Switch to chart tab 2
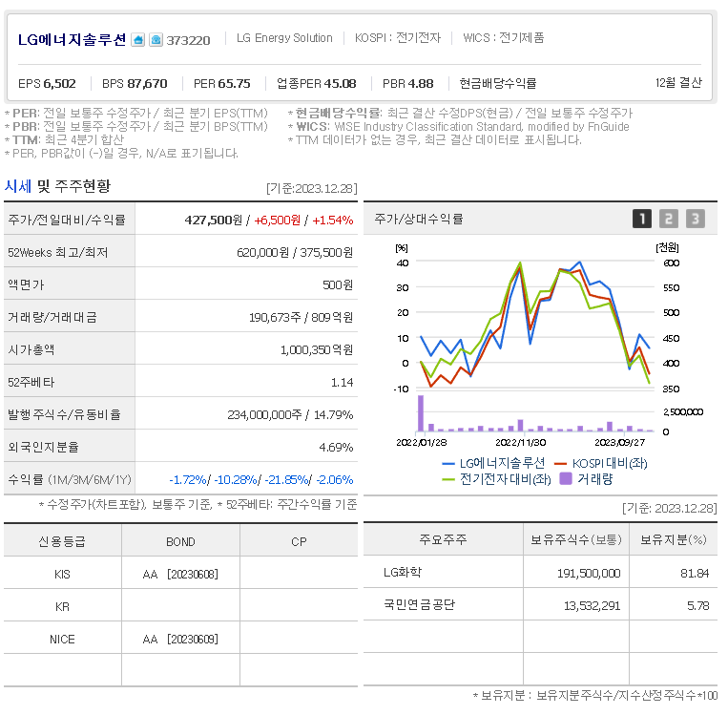728x715 pixels. click(x=669, y=219)
